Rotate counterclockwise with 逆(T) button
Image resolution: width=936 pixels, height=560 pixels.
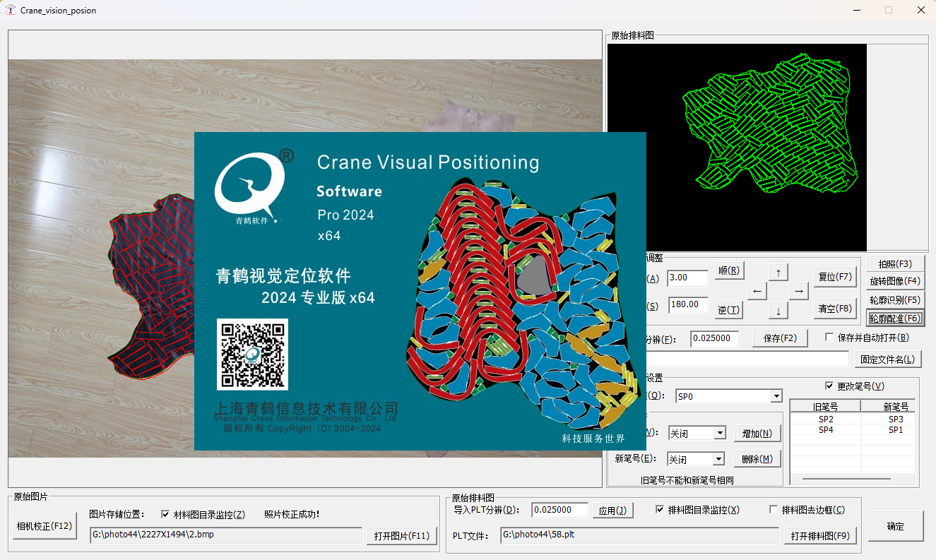[x=729, y=310]
